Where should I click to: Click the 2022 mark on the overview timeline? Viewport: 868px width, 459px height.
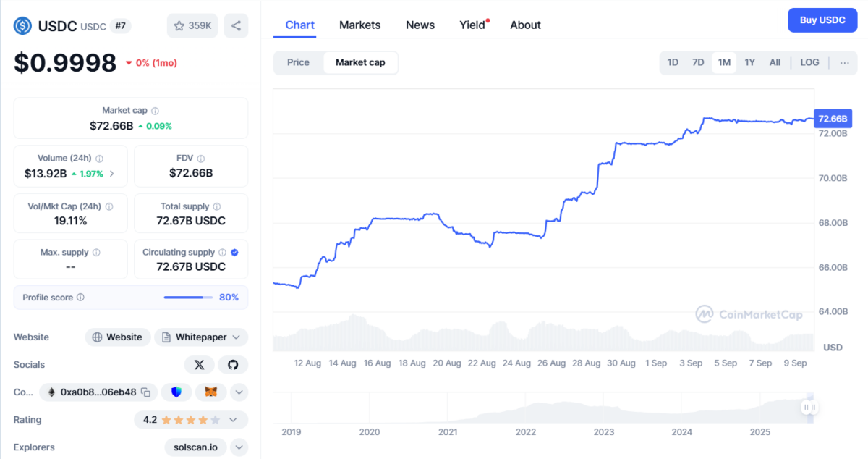526,432
